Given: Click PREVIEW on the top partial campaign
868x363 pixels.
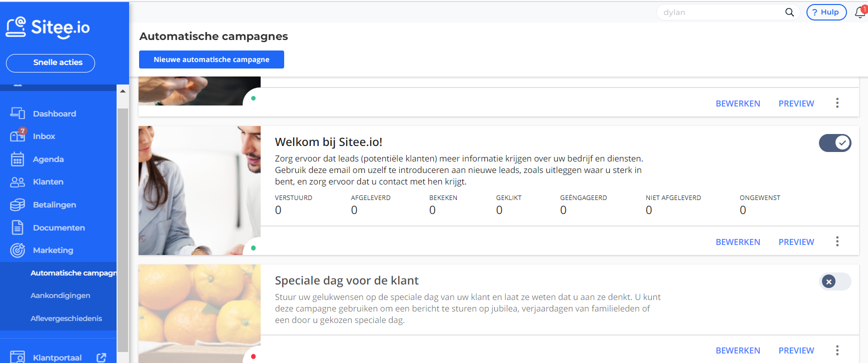Looking at the screenshot, I should (x=796, y=103).
